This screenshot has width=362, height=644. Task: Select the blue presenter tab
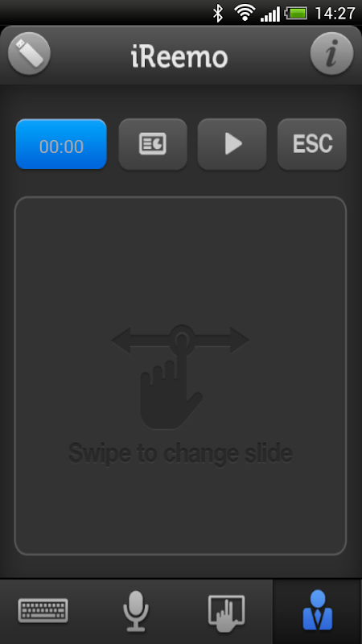(317, 610)
